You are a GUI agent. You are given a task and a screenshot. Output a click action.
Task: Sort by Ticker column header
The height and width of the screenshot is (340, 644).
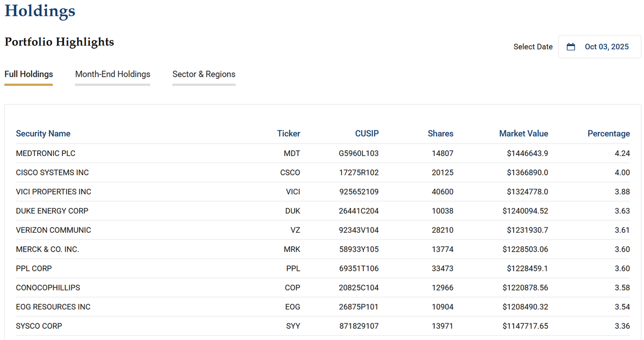[x=289, y=134]
